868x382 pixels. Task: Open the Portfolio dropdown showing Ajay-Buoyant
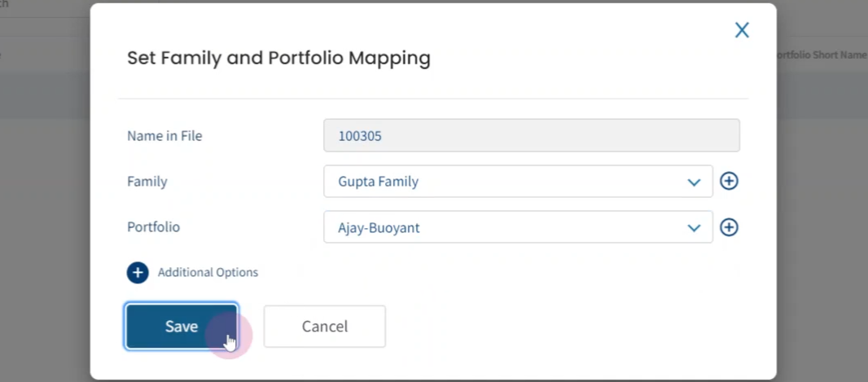click(518, 227)
